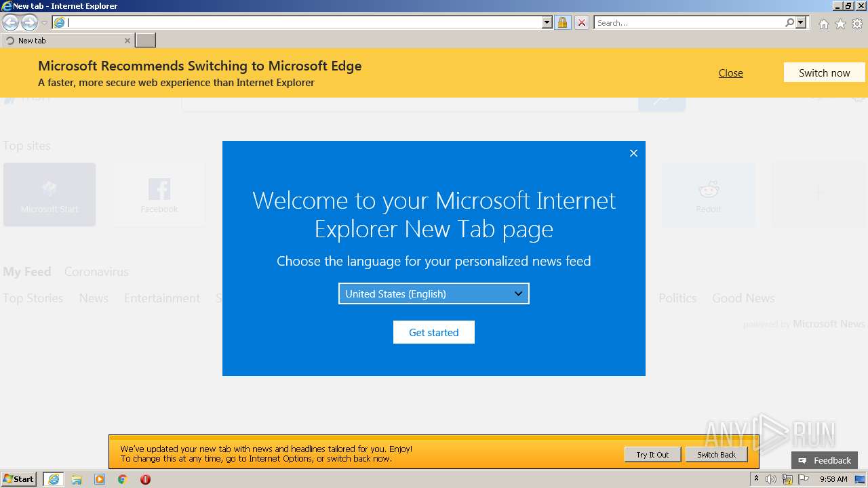The height and width of the screenshot is (488, 868).
Task: Run search with the magnifier icon
Action: (x=789, y=22)
